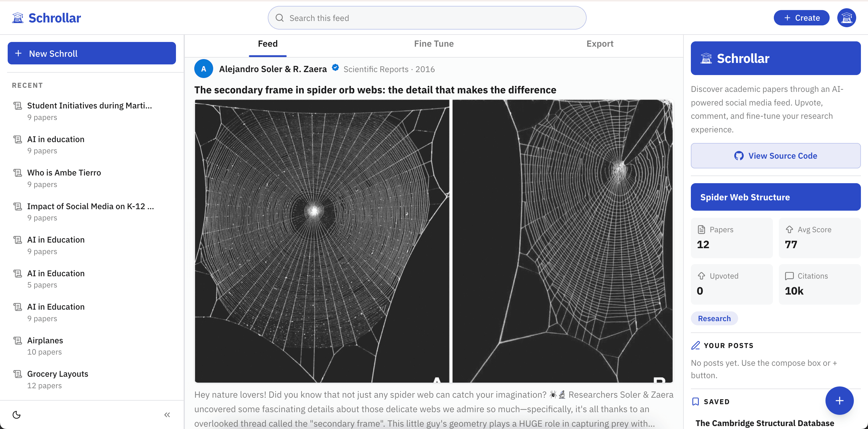Click scroll icon beside Student Initiatives
This screenshot has width=868, height=429.
click(17, 106)
